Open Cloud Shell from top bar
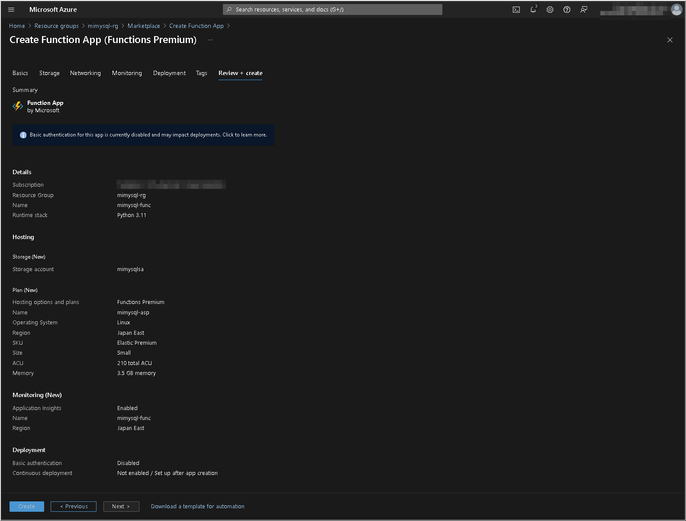The width and height of the screenshot is (686, 521). coord(516,10)
